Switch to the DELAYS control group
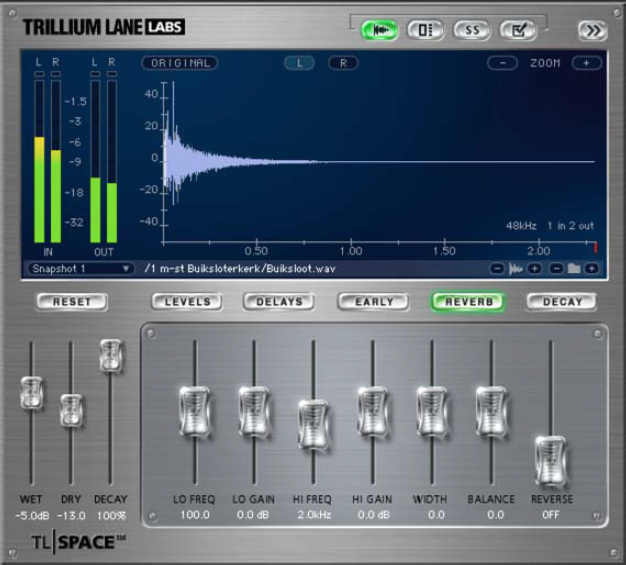Image resolution: width=626 pixels, height=565 pixels. click(279, 302)
